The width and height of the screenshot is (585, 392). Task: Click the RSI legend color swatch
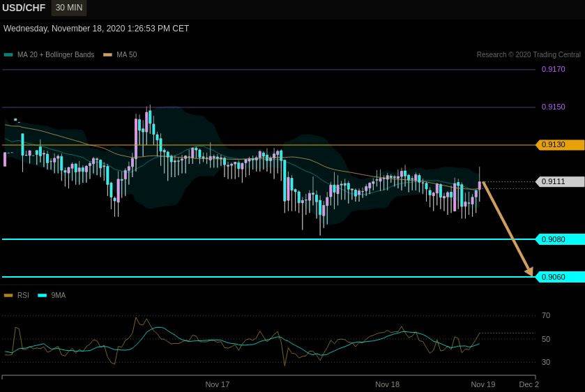click(x=8, y=295)
